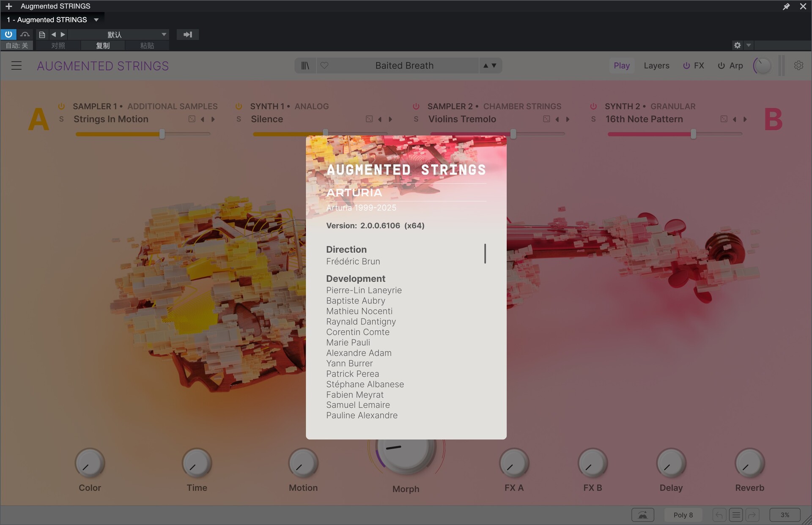The image size is (812, 525).
Task: Step to next preset with down arrow
Action: tap(494, 66)
